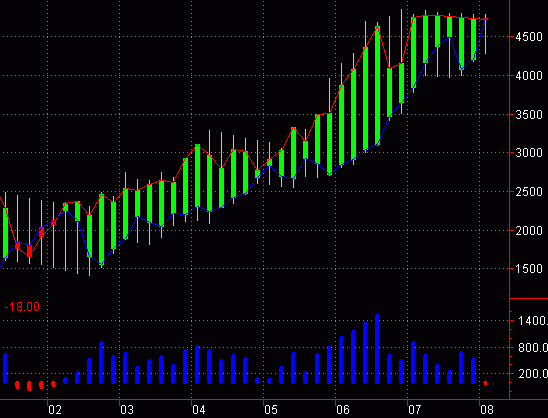Click the 800 indicator axis label
548x418 pixels.
click(533, 347)
